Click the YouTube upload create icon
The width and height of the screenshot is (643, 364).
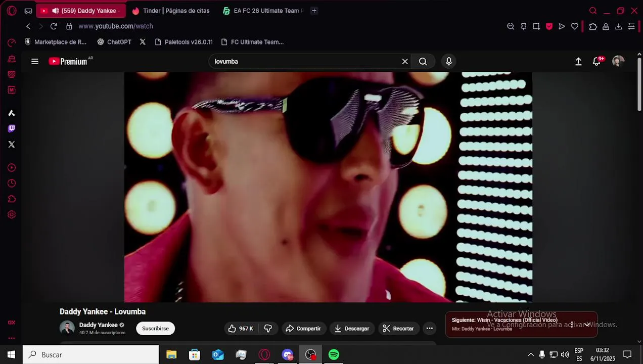(578, 62)
